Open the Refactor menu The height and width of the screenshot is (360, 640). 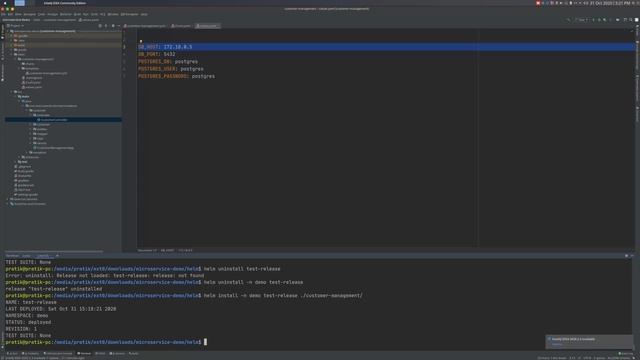click(x=65, y=14)
